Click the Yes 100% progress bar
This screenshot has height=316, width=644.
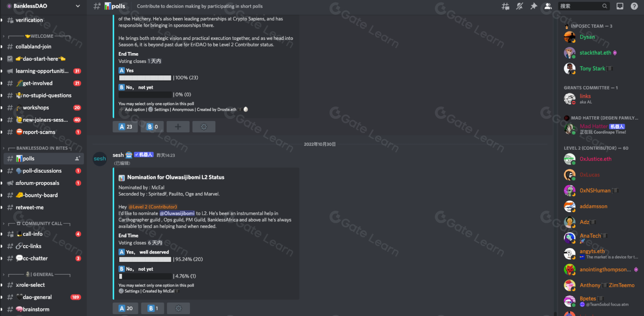point(145,78)
